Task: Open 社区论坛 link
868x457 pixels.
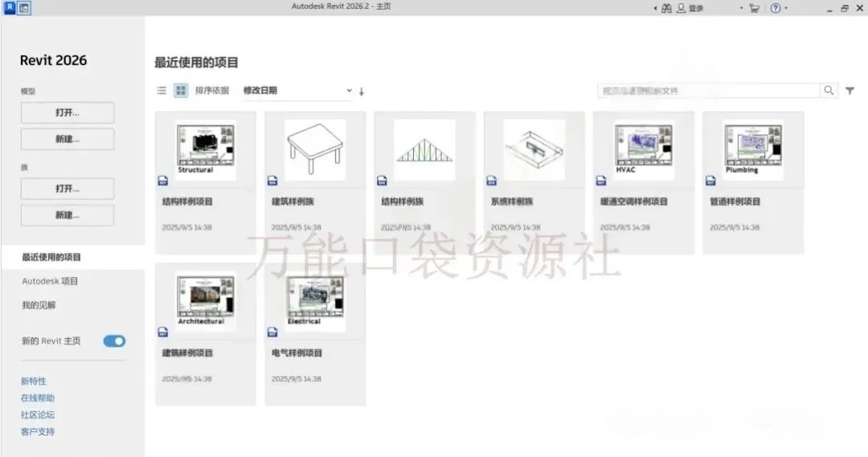Action: (x=38, y=414)
